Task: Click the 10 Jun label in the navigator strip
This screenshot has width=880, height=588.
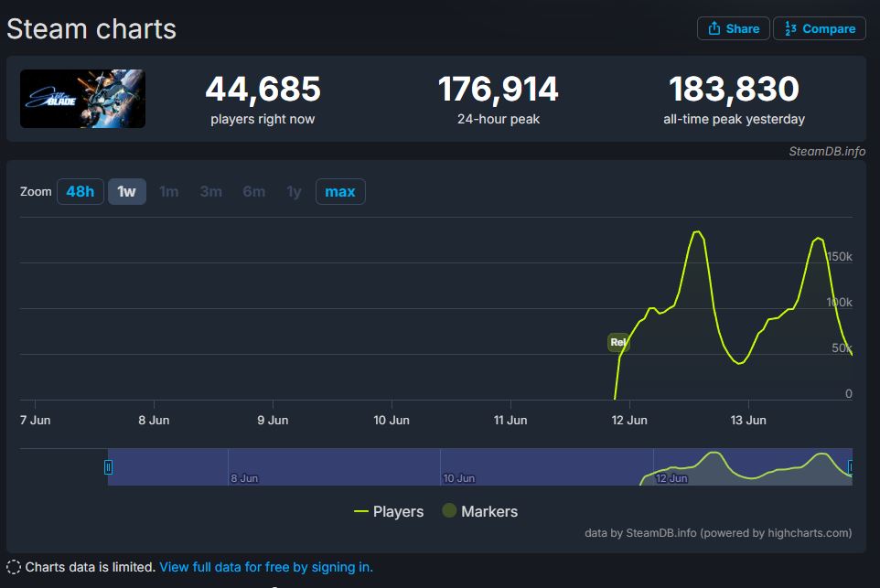Action: click(x=459, y=478)
